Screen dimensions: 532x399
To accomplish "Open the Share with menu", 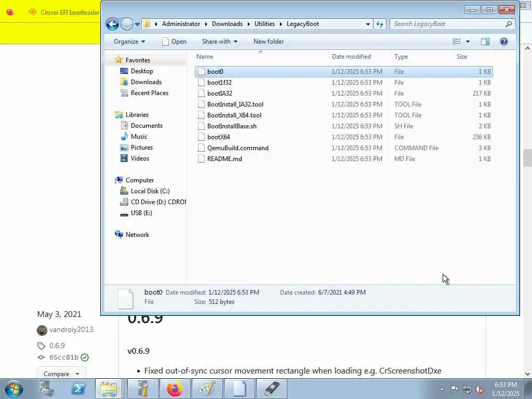I will pyautogui.click(x=220, y=42).
